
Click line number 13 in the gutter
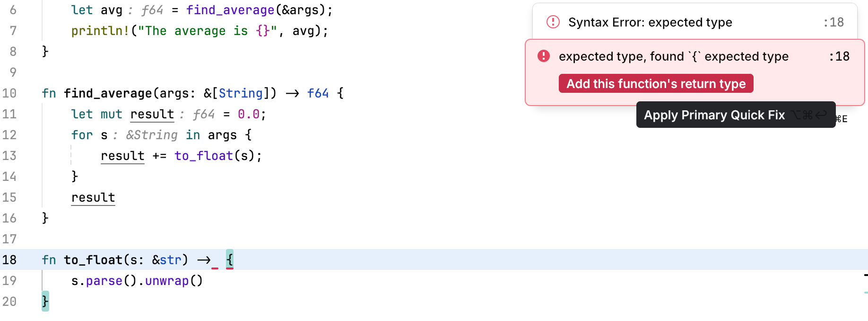pyautogui.click(x=9, y=156)
